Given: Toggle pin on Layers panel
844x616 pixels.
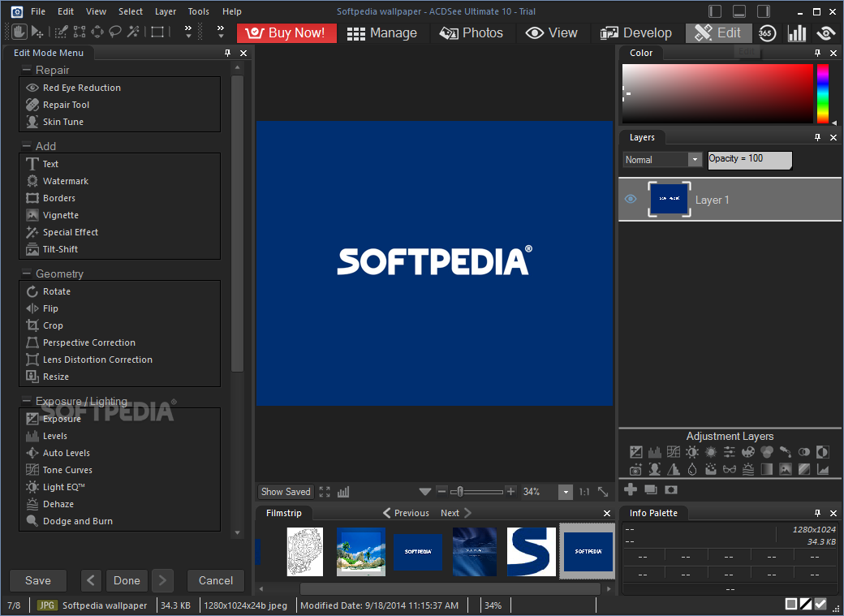Looking at the screenshot, I should click(x=818, y=137).
